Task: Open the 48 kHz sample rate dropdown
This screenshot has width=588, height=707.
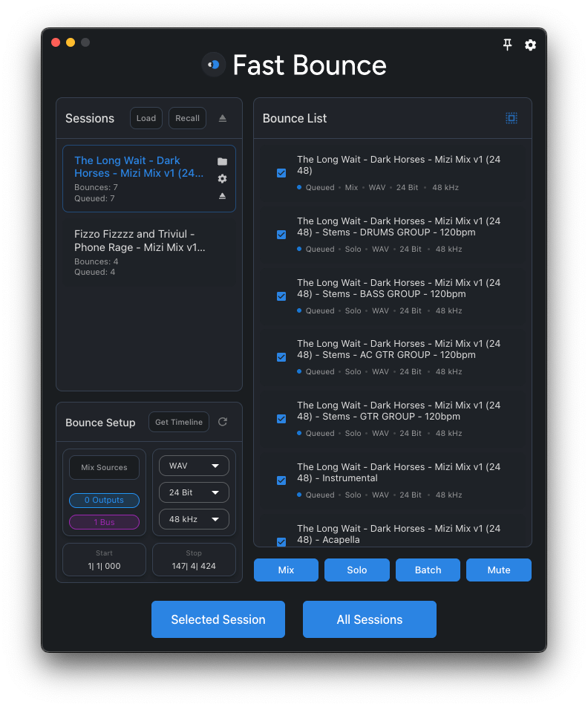Action: [194, 519]
